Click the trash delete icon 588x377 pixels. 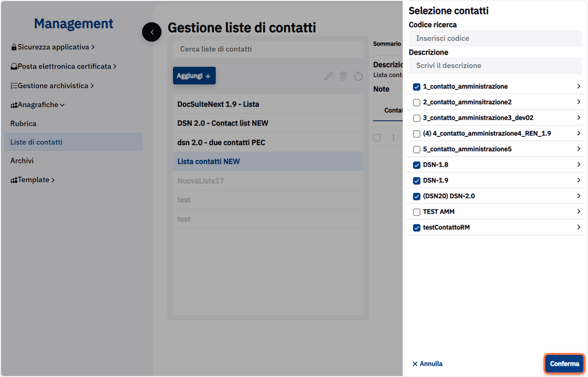click(x=343, y=76)
